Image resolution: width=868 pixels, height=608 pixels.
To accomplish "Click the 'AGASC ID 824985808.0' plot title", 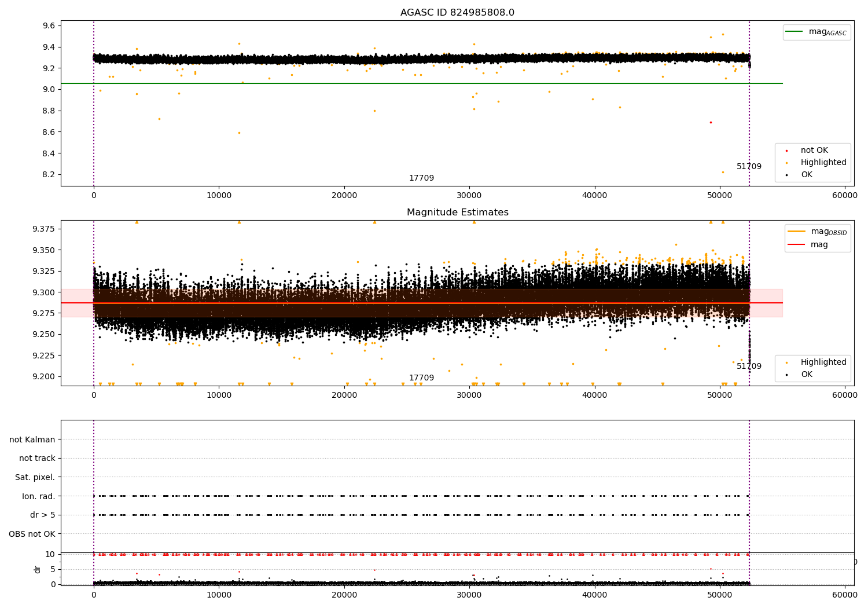I will (x=457, y=13).
